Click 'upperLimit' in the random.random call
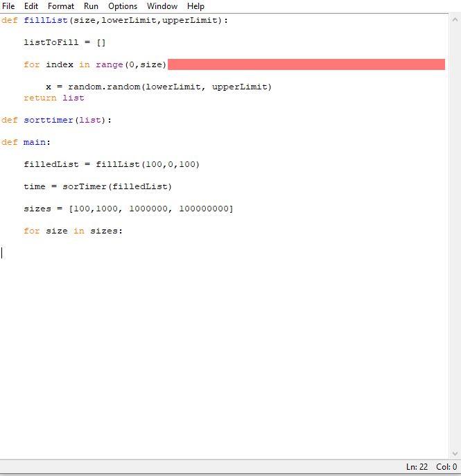This screenshot has height=476, width=461. (x=239, y=87)
